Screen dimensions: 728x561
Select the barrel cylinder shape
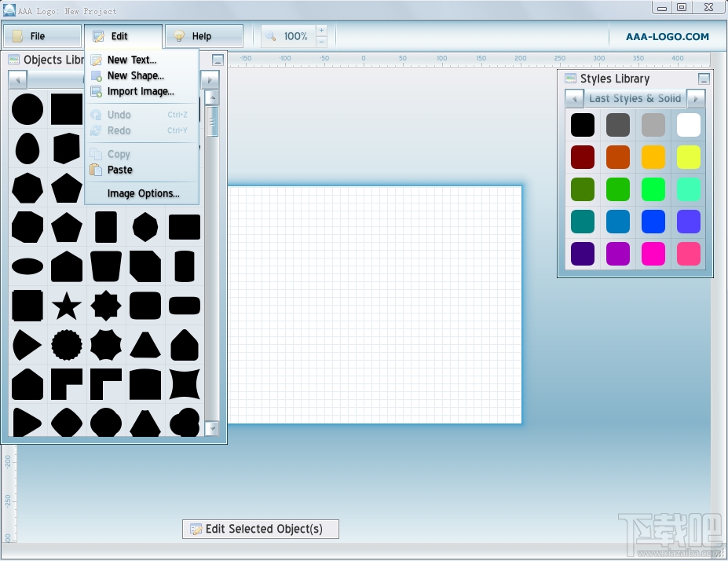[x=185, y=266]
